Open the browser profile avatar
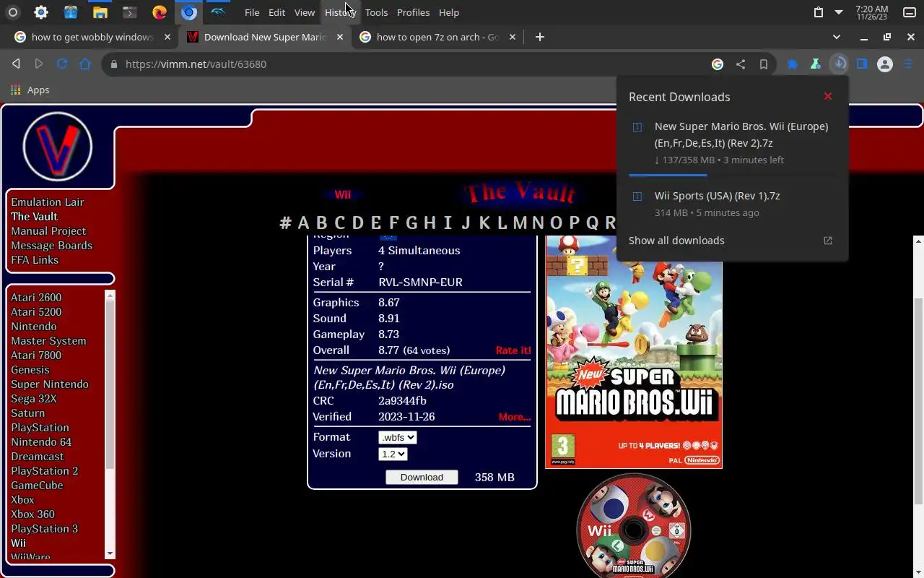 pyautogui.click(x=885, y=64)
